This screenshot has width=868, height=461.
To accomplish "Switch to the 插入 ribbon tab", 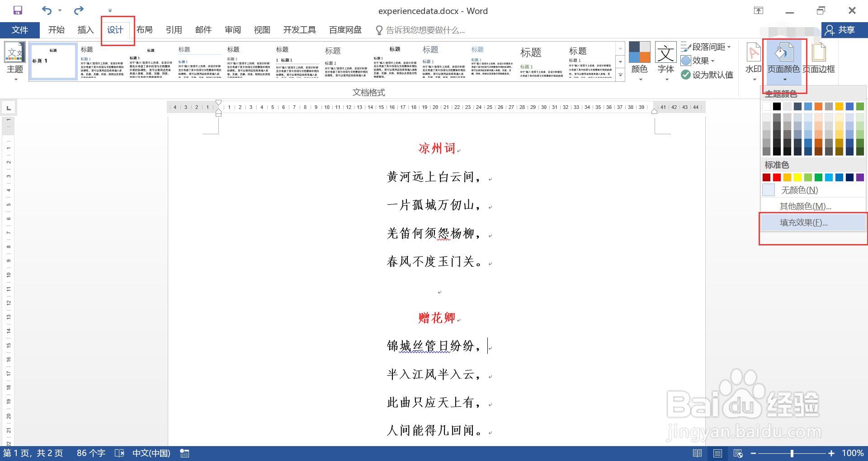I will (x=85, y=29).
